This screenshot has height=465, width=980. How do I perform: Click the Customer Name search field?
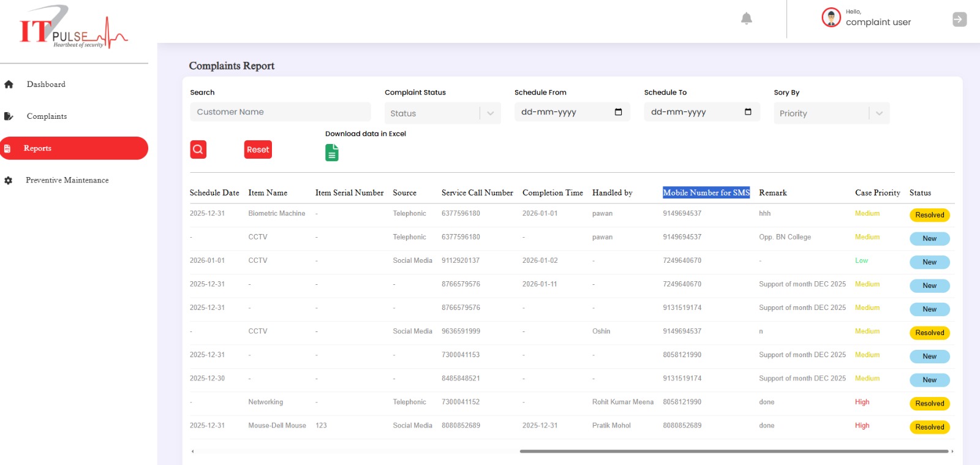tap(280, 112)
